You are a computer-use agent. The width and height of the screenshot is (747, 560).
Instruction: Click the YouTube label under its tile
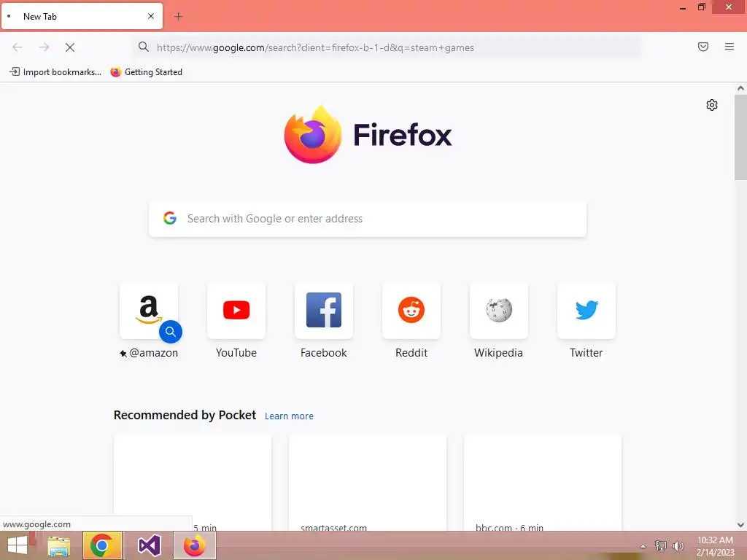pyautogui.click(x=236, y=353)
